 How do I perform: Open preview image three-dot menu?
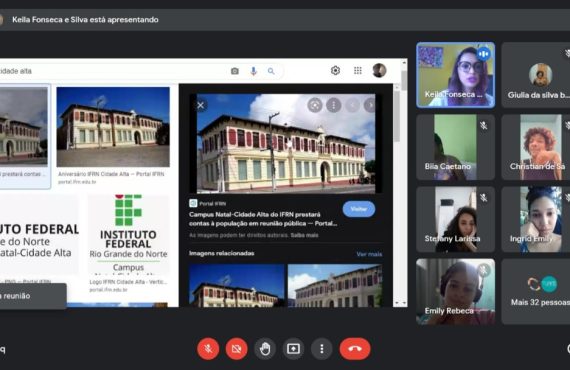(x=333, y=105)
